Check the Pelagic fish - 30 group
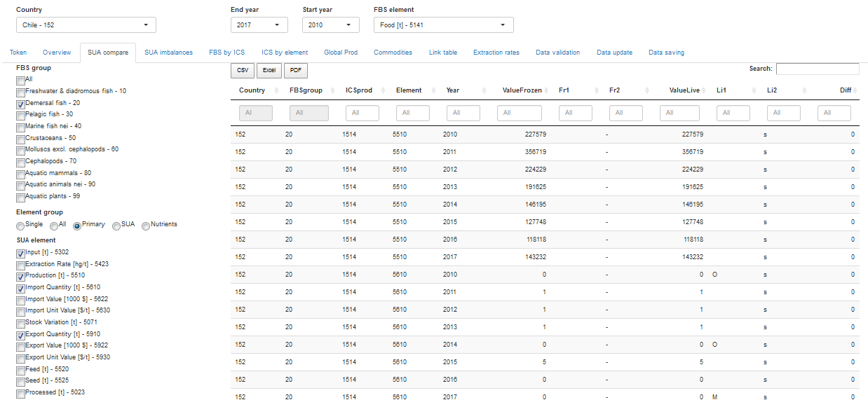Screen dimensions: 868x400 click(x=21, y=116)
